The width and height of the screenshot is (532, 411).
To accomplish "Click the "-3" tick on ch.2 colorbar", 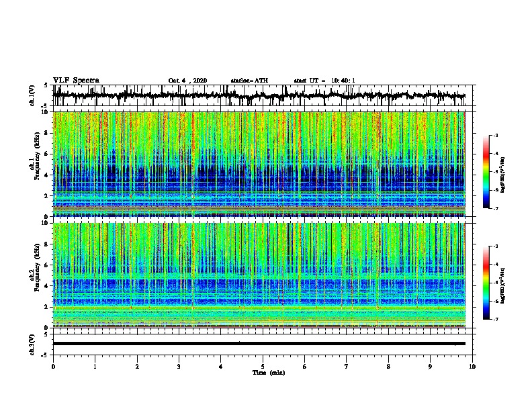I will (x=496, y=246).
